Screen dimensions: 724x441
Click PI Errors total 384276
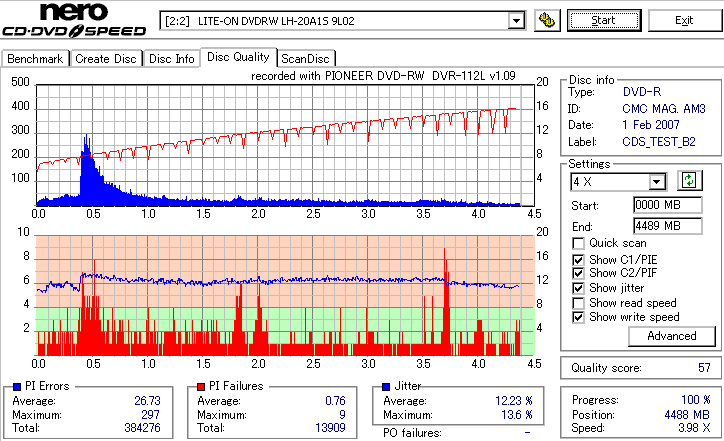click(142, 428)
